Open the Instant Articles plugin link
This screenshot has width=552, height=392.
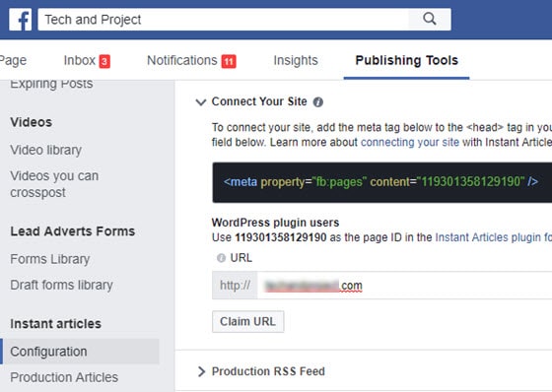coord(494,237)
